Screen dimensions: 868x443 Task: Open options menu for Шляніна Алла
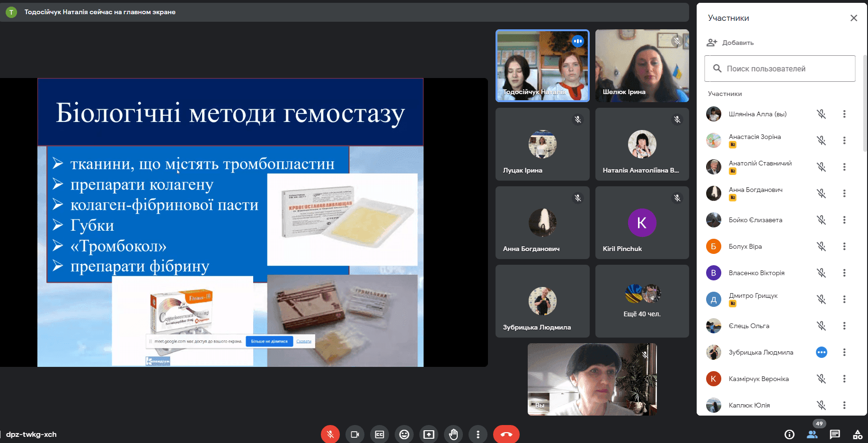(x=844, y=114)
